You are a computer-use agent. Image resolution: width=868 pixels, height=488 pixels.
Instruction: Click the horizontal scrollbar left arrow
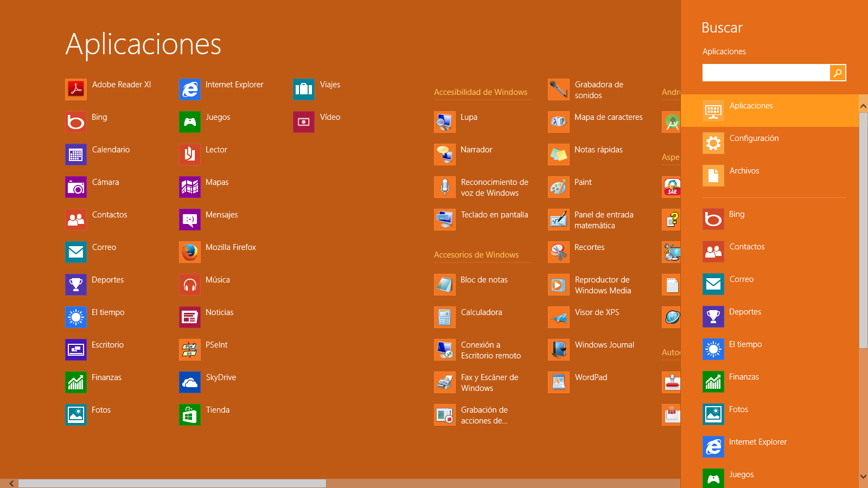(11, 483)
